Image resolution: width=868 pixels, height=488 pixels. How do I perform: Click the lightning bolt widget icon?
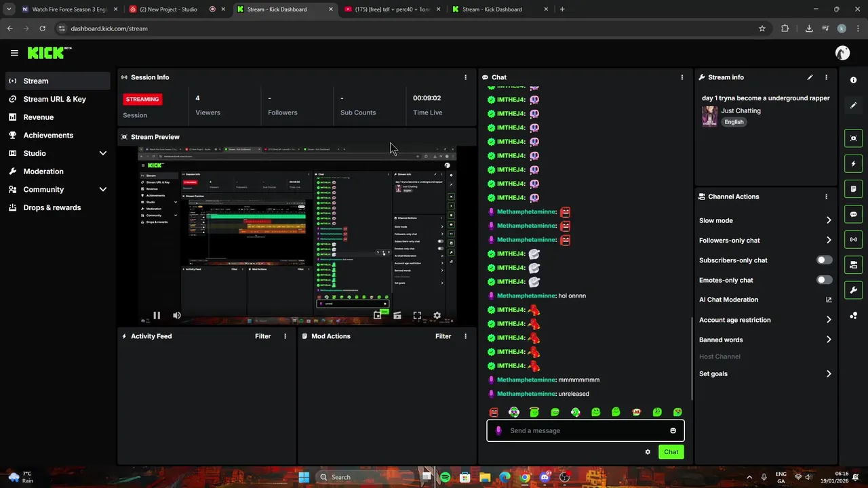pyautogui.click(x=853, y=163)
